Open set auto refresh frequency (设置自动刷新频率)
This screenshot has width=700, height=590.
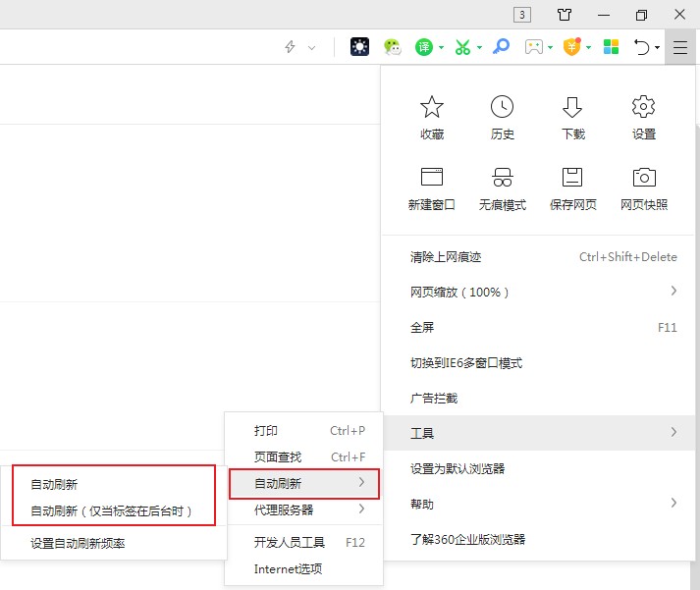pyautogui.click(x=114, y=543)
